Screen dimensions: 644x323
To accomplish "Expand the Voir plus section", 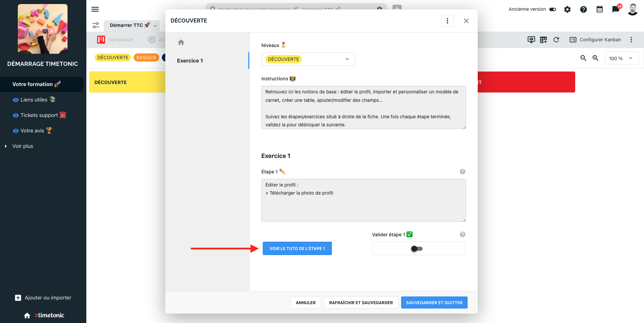I will tap(23, 146).
